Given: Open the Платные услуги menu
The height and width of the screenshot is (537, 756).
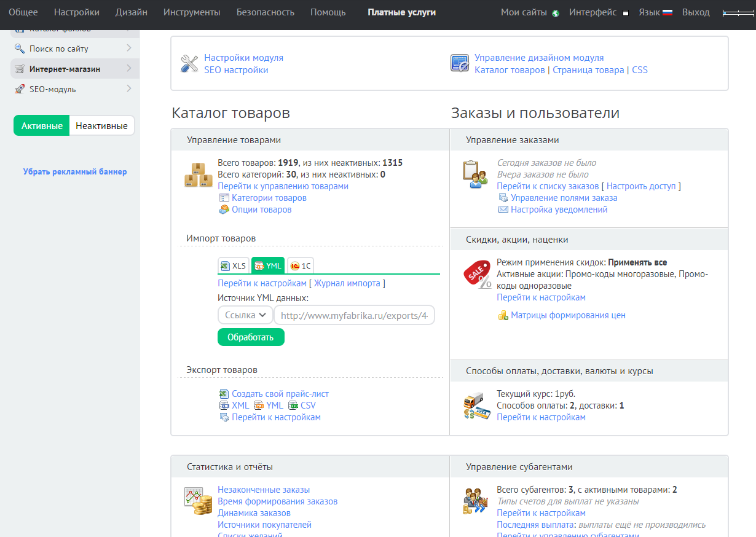Looking at the screenshot, I should 401,12.
